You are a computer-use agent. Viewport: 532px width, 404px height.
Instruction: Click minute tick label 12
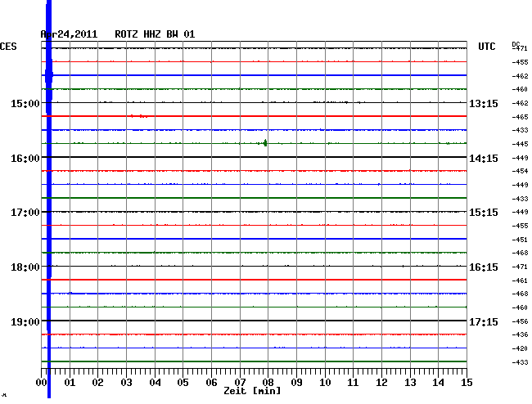coord(381,383)
